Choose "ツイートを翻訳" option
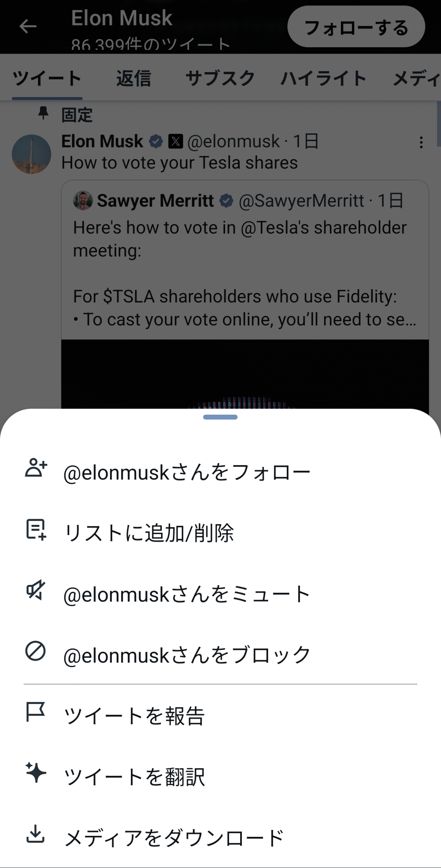This screenshot has height=868, width=441. [134, 777]
